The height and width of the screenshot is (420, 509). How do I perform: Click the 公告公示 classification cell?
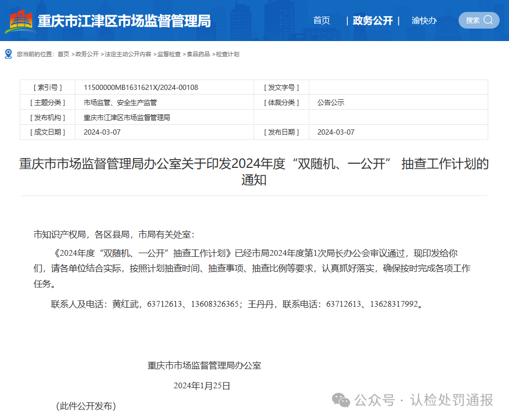(x=332, y=102)
